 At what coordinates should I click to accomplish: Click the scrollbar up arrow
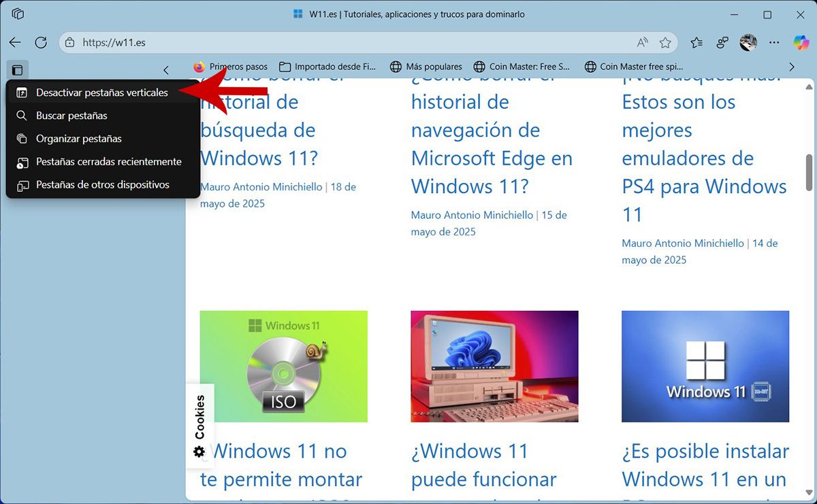pos(809,86)
